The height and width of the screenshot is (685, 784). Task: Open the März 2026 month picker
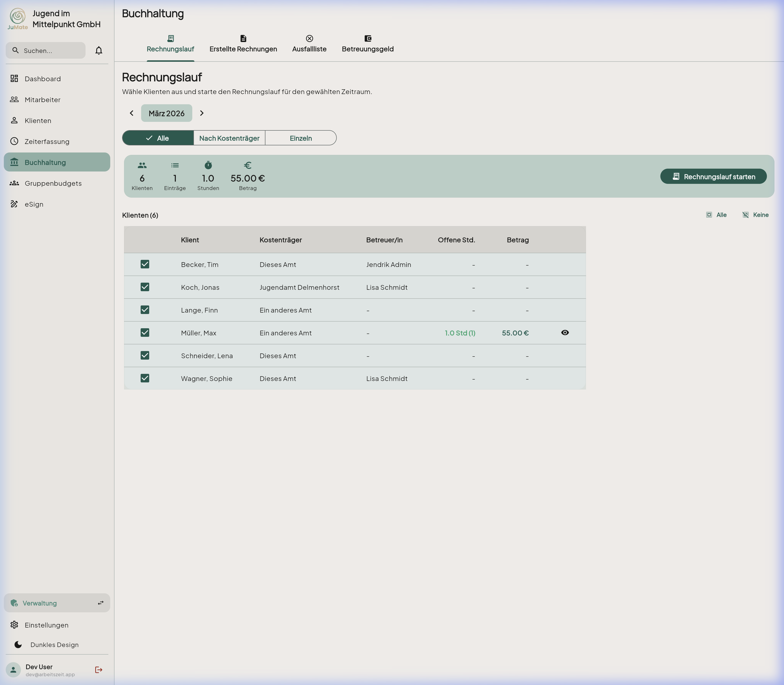[x=166, y=113]
